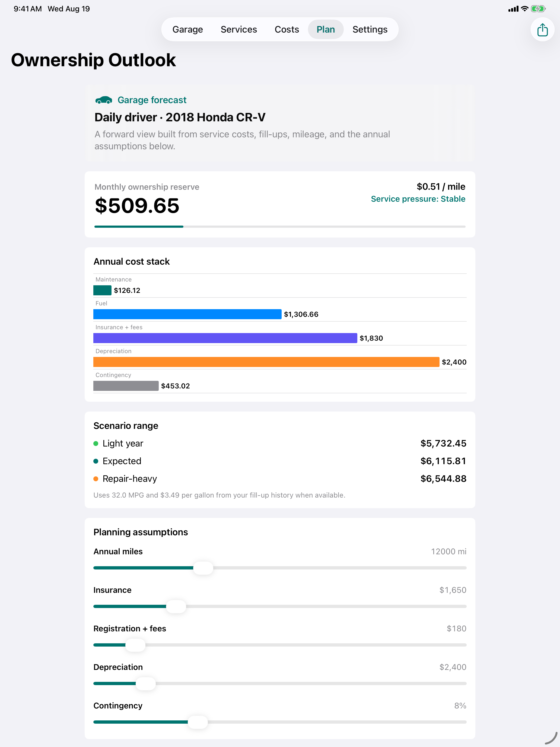This screenshot has height=747, width=560.
Task: Click the Planning assumptions heading
Action: coord(141,532)
